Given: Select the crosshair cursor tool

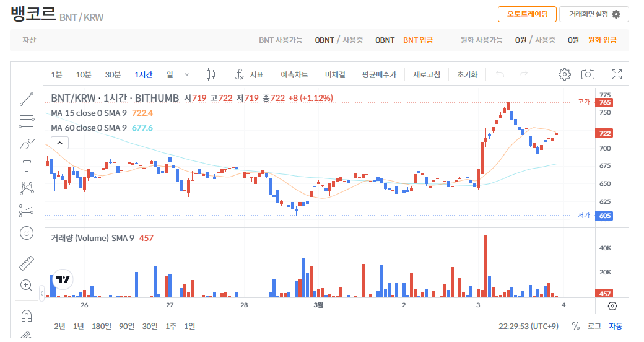Looking at the screenshot, I should point(27,76).
